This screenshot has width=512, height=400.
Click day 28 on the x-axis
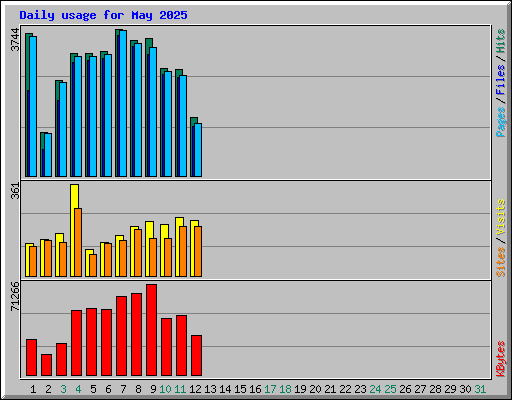point(435,389)
